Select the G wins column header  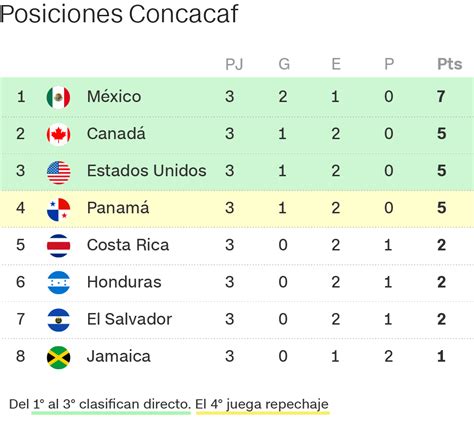pos(284,64)
